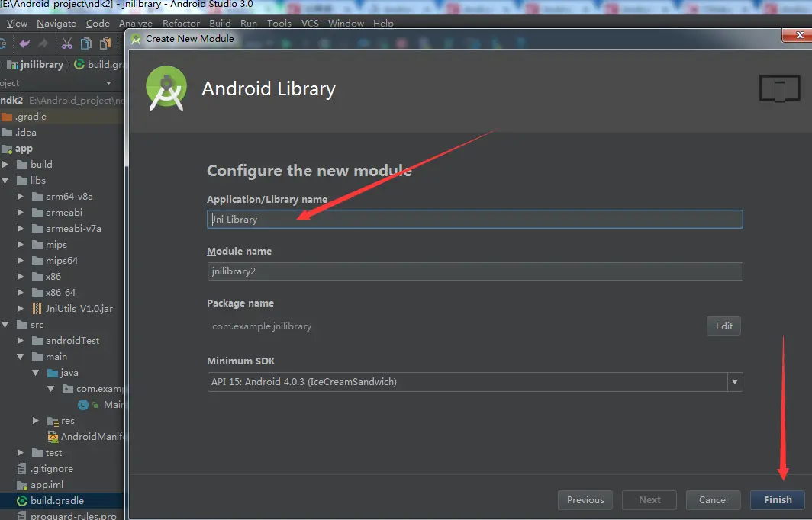
Task: Click the Undo arrow toolbar icon
Action: [24, 43]
